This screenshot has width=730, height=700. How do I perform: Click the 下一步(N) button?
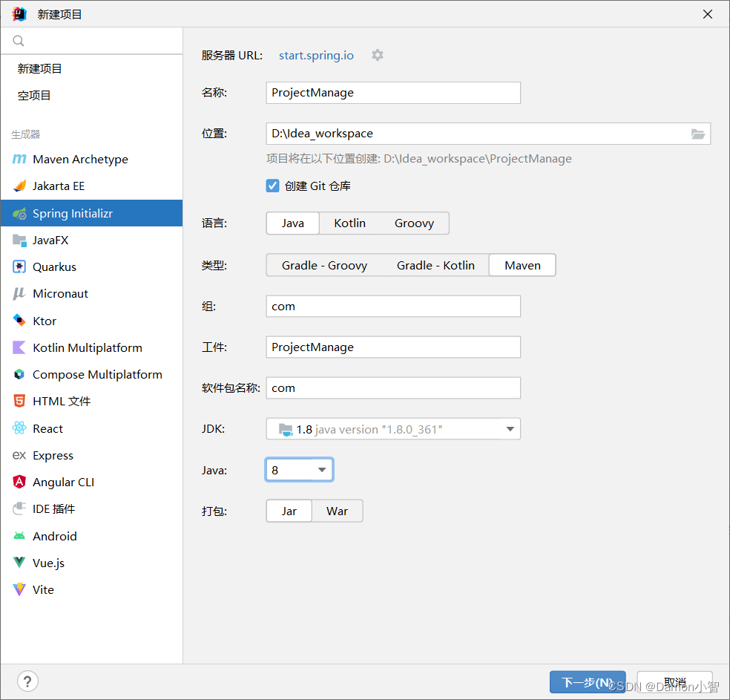pos(587,681)
